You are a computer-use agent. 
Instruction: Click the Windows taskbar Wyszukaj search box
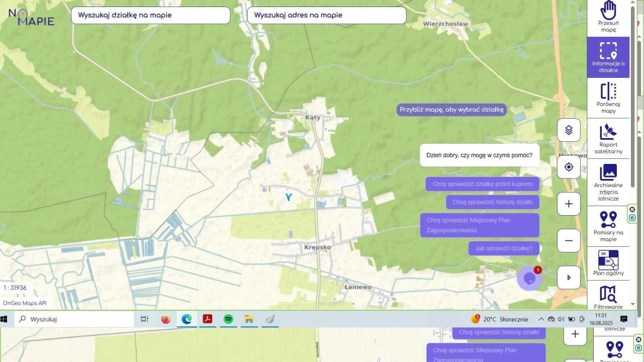click(74, 319)
